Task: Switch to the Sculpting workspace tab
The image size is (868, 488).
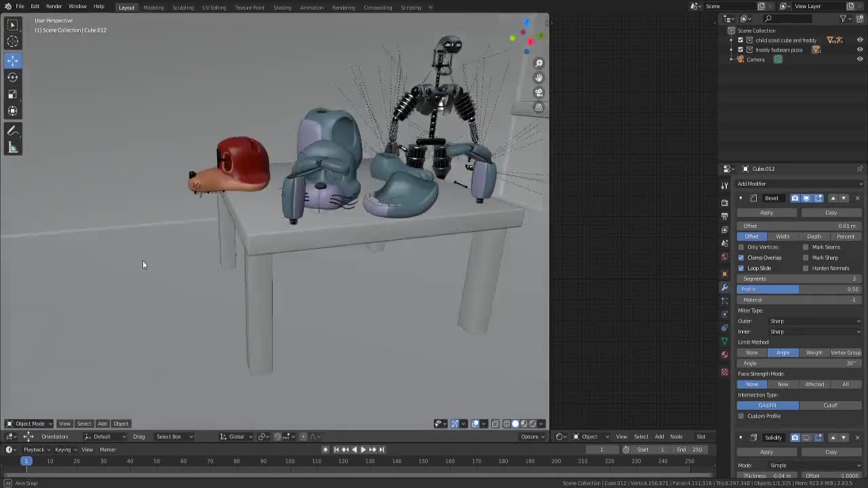Action: 182,7
